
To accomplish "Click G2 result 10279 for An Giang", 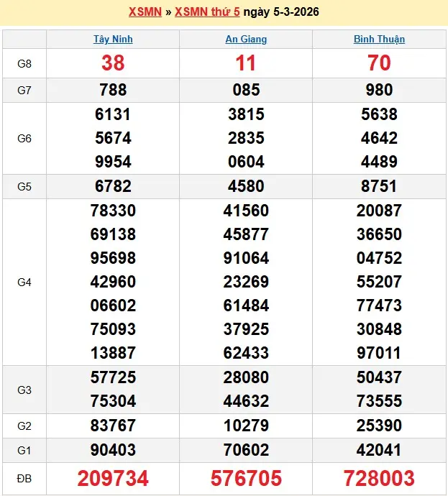I will [x=245, y=426].
